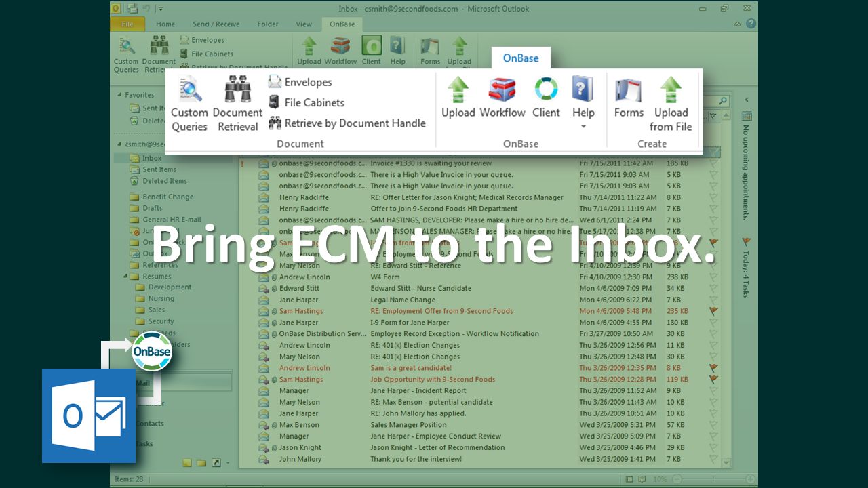Image resolution: width=868 pixels, height=488 pixels.
Task: Open Help dropdown arrow in magnified callout
Action: click(x=583, y=126)
